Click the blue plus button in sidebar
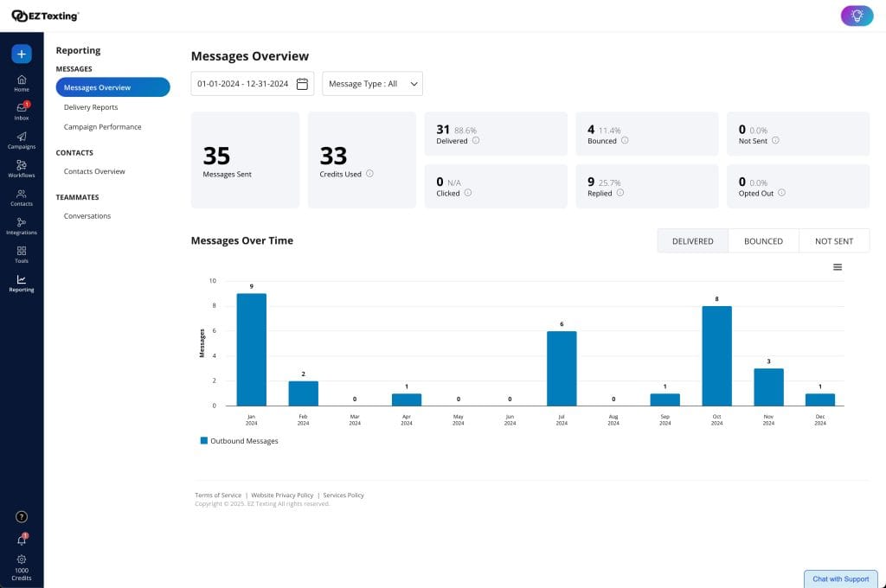Viewport: 886px width, 588px height. coord(21,53)
